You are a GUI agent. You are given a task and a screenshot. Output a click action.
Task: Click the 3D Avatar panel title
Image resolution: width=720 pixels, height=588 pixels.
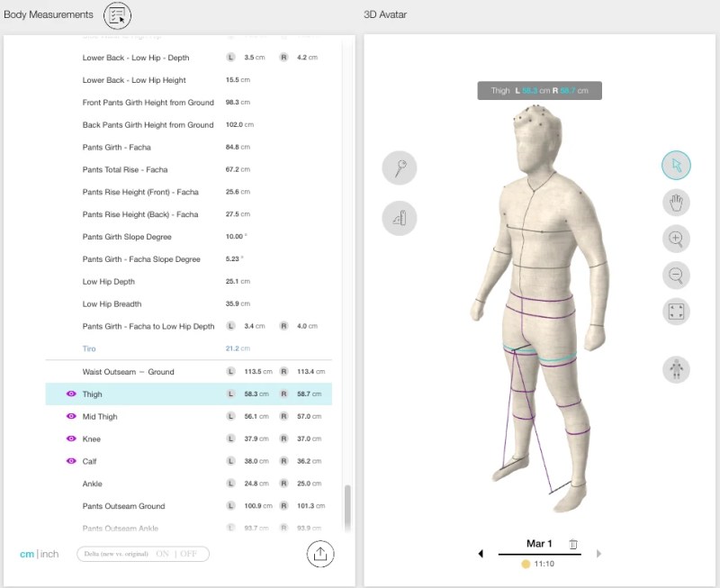pos(385,14)
